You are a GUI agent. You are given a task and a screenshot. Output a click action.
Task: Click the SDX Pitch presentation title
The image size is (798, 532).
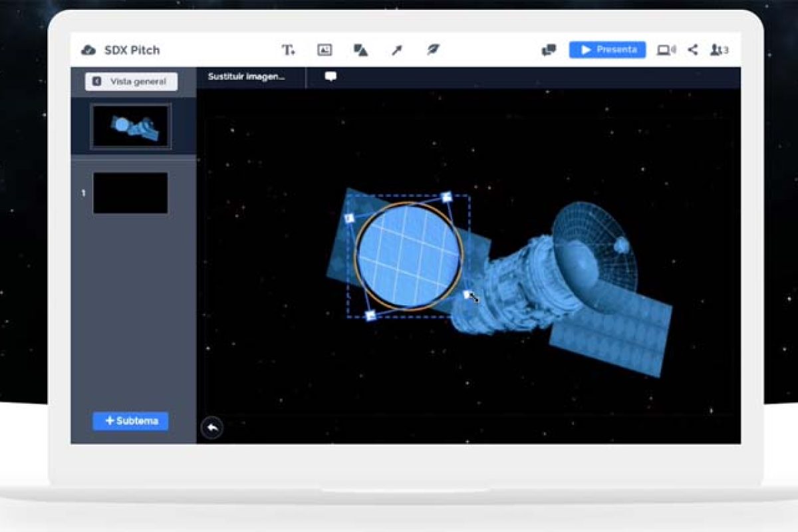[132, 50]
